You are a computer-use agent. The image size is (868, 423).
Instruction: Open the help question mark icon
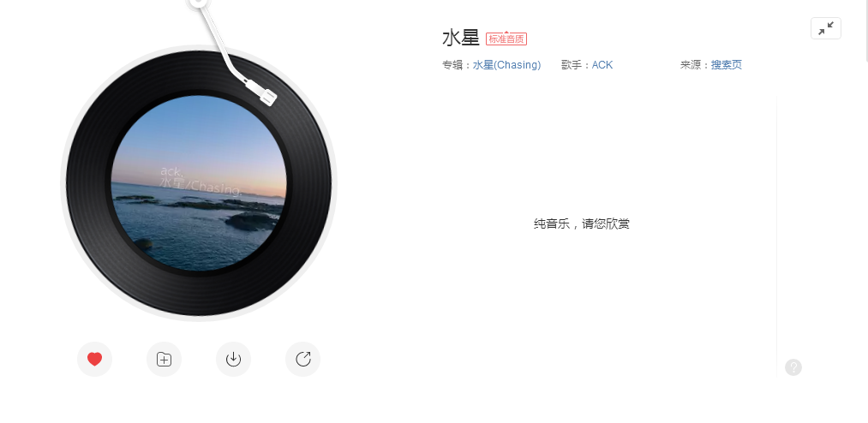pos(793,367)
